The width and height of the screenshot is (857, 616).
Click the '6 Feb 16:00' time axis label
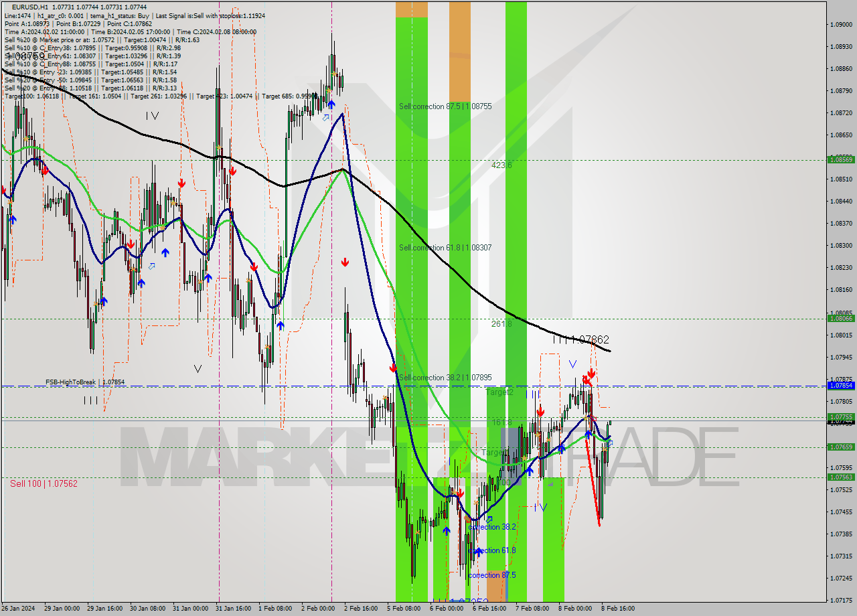coord(489,609)
